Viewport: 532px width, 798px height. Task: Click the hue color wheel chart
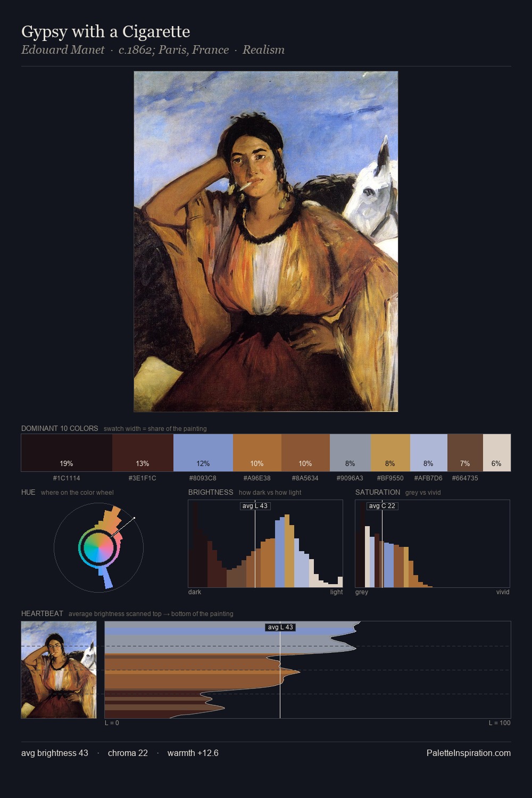98,547
